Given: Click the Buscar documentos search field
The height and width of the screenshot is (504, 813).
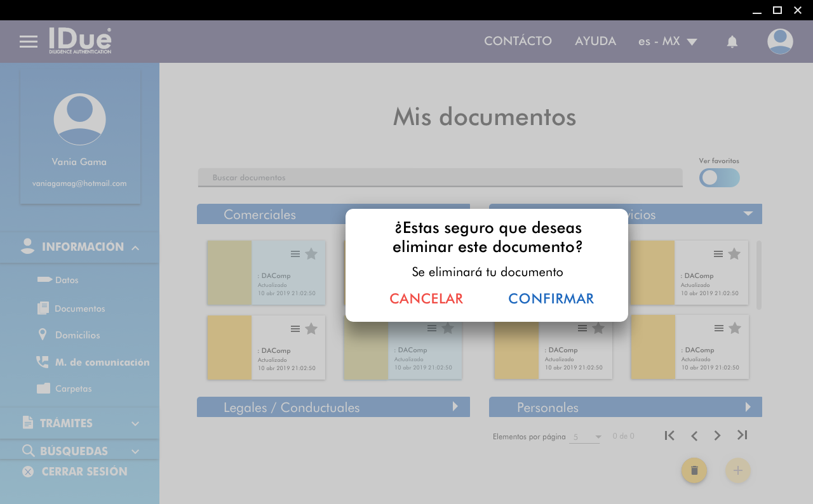Looking at the screenshot, I should 440,178.
